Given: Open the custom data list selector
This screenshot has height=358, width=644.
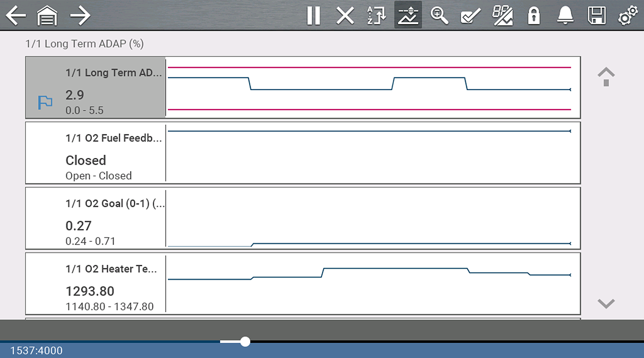Looking at the screenshot, I should coord(470,15).
